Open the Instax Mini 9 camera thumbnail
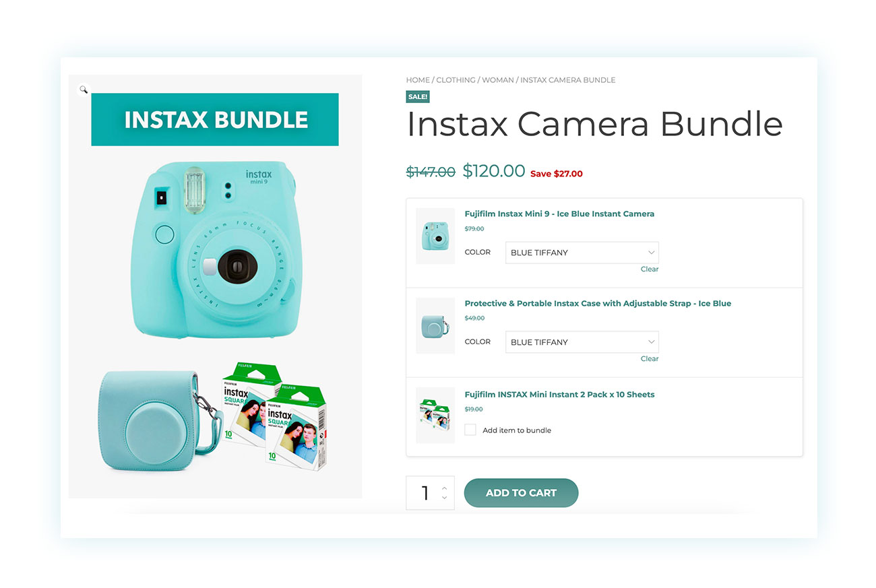Viewport: 876px width, 588px height. (435, 236)
